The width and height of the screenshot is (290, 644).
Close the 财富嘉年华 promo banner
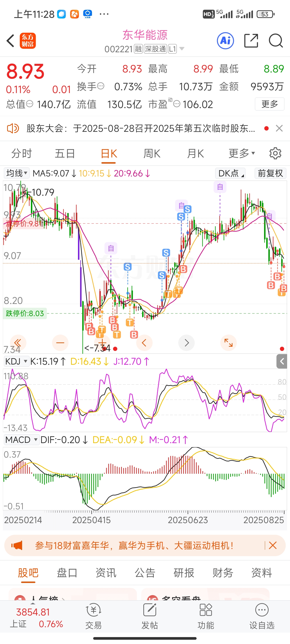point(272,545)
